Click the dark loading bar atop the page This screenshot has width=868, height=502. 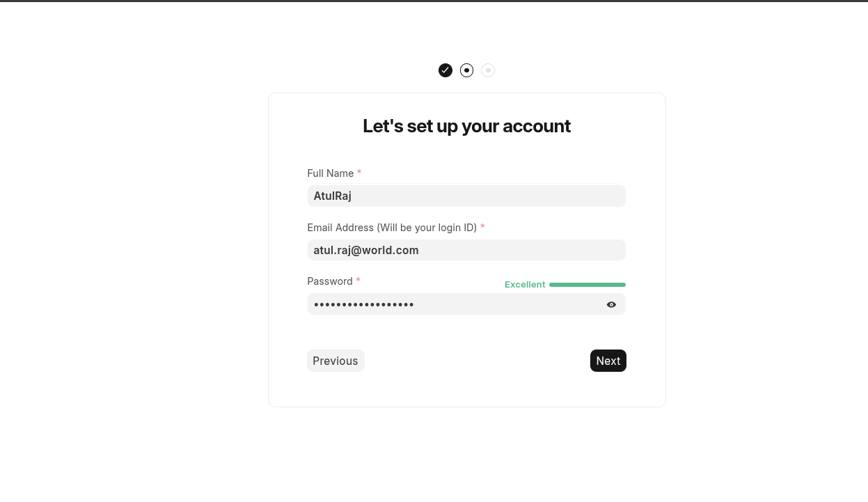434,1
